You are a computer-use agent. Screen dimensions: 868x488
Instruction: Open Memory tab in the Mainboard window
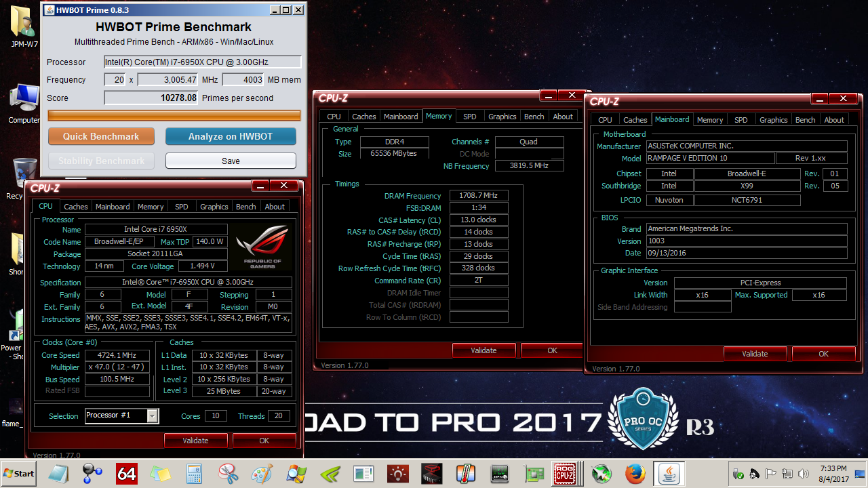(x=710, y=120)
